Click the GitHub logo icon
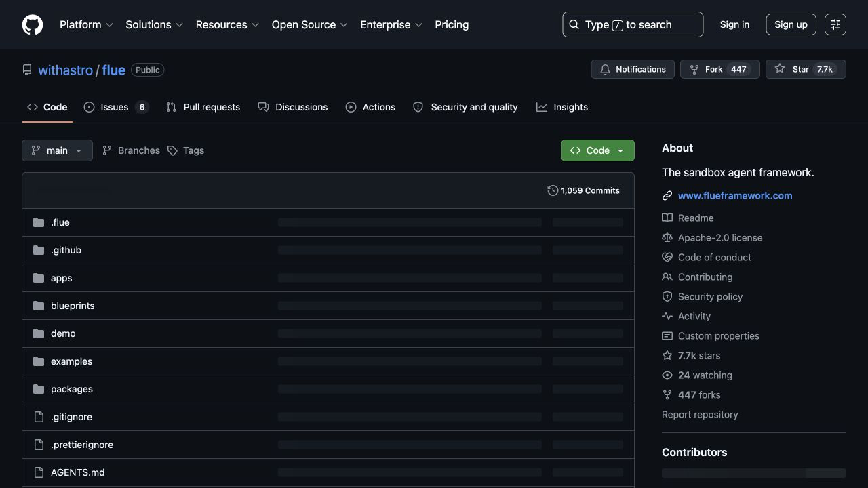868x488 pixels. (x=33, y=24)
